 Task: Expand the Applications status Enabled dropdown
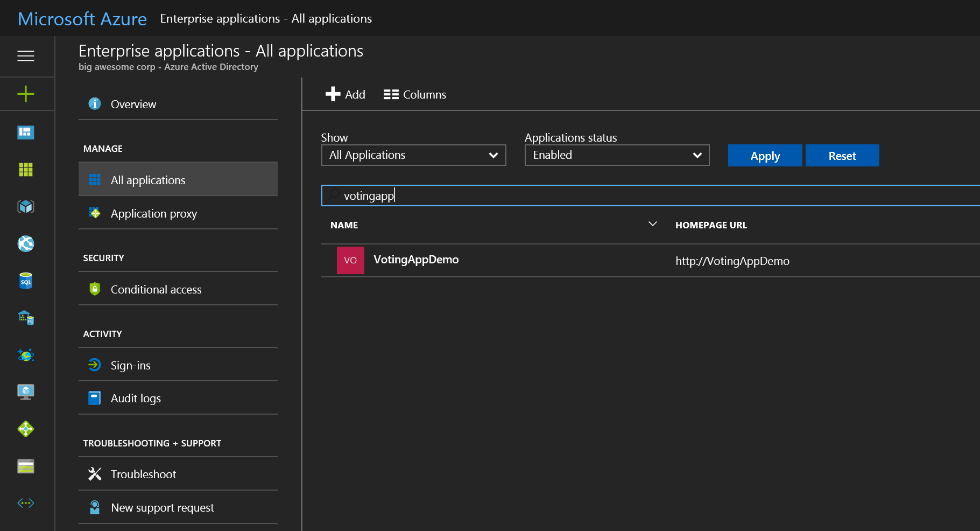pyautogui.click(x=617, y=155)
